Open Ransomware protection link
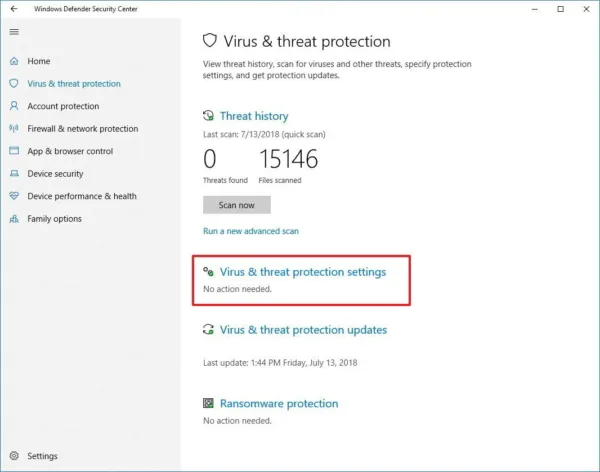600x472 pixels. coord(279,403)
